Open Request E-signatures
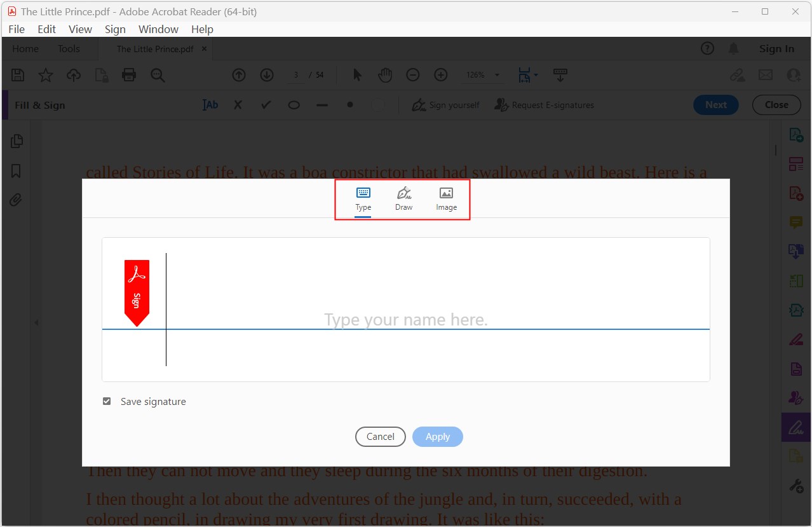This screenshot has height=527, width=812. [543, 105]
